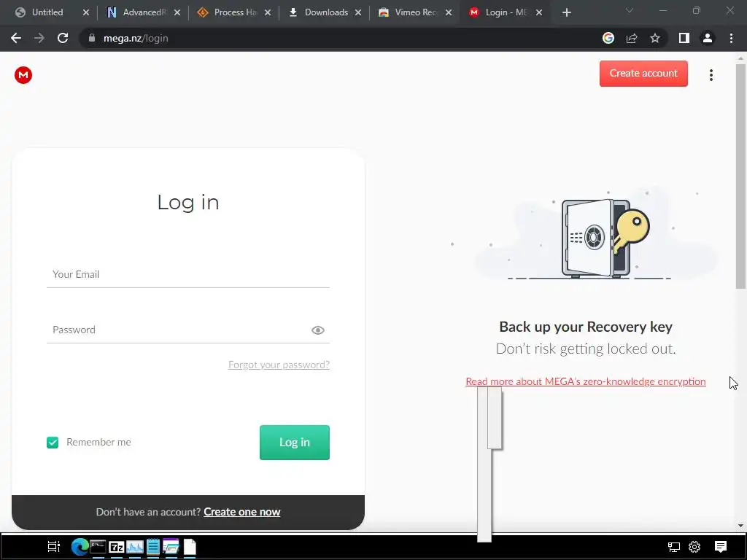747x560 pixels.
Task: View site security lock information
Action: coord(91,38)
